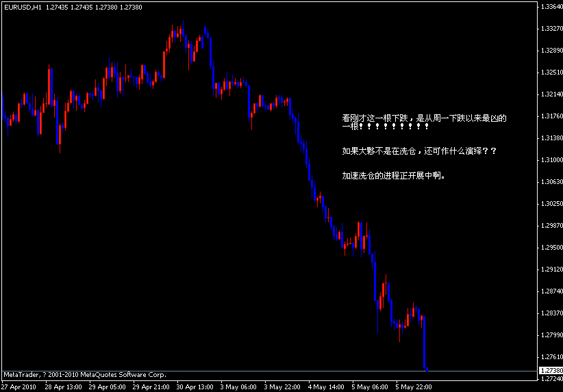Image resolution: width=563 pixels, height=392 pixels.
Task: Click the price scale label 1.27990
Action: point(551,335)
